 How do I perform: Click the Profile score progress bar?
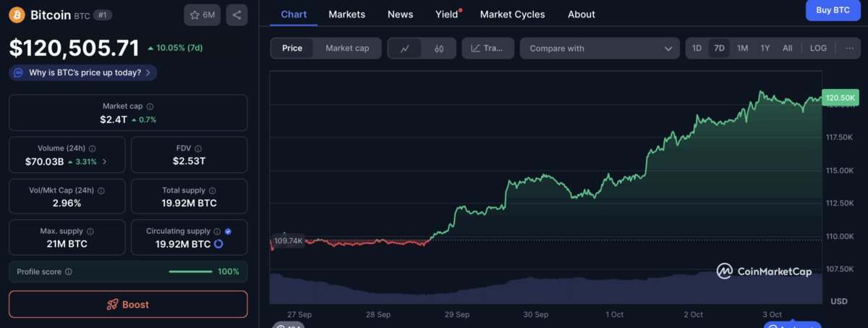point(190,272)
